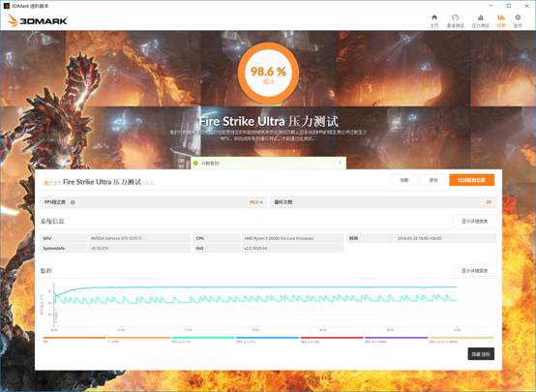
Task: Click the Fire Strike Ultra heading in result panel
Action: [x=102, y=182]
